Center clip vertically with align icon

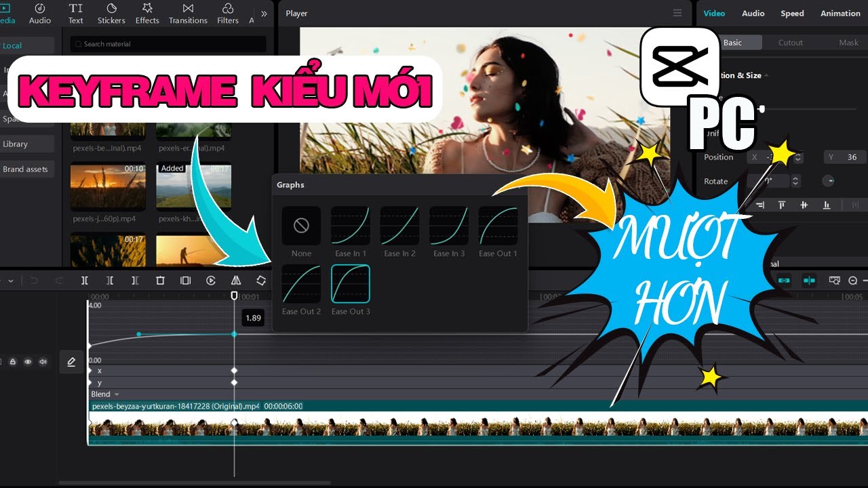[x=804, y=205]
